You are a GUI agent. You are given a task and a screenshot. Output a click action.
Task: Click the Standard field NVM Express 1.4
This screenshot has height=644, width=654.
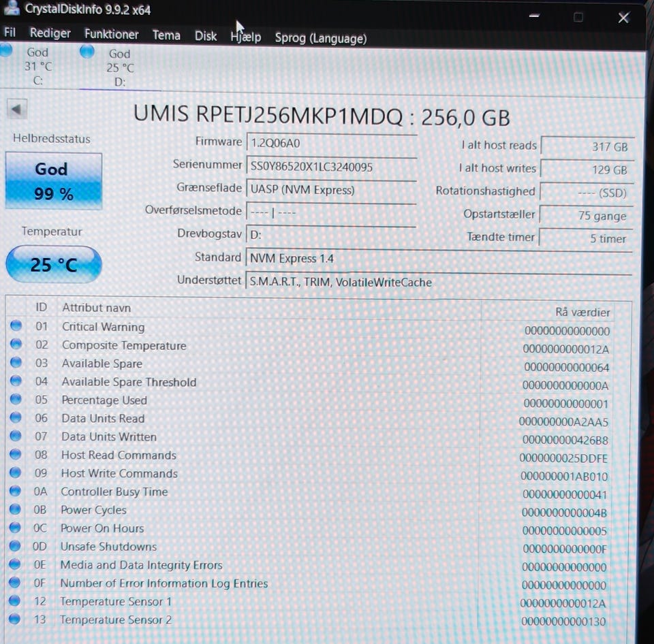439,259
